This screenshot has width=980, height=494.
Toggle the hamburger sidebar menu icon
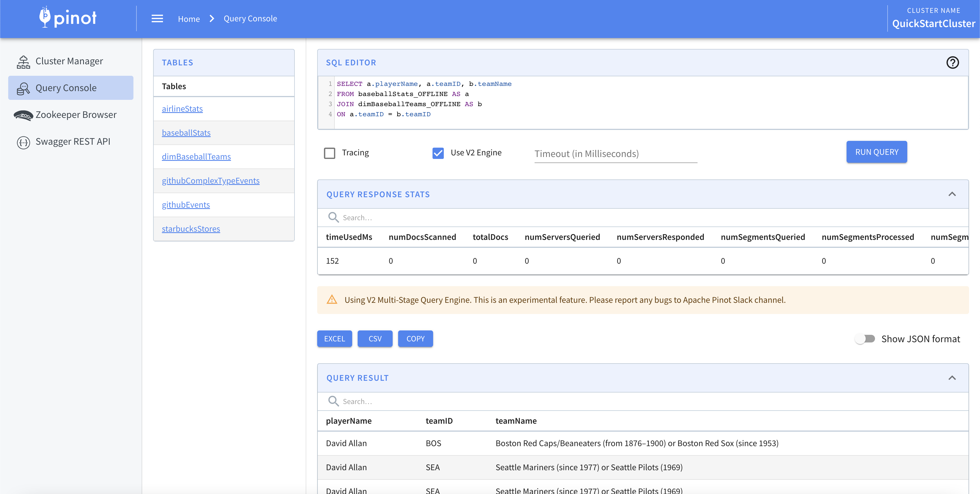[x=157, y=19]
